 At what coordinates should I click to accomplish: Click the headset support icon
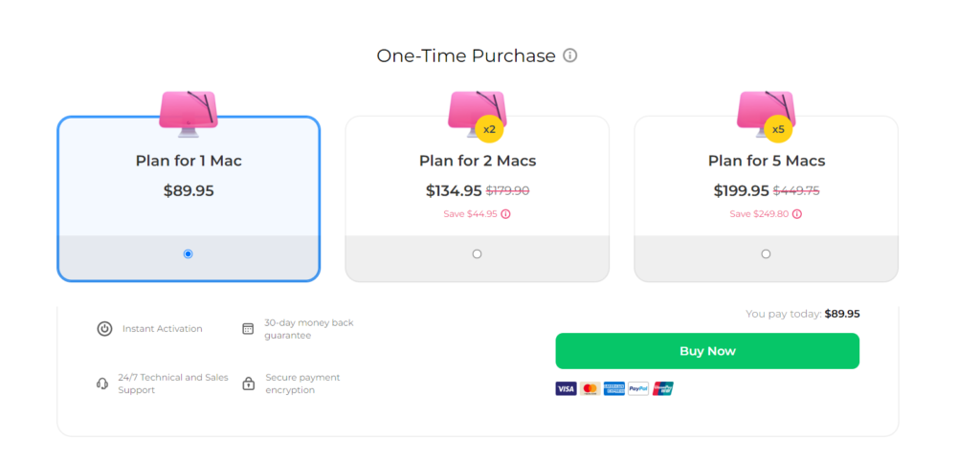point(102,384)
